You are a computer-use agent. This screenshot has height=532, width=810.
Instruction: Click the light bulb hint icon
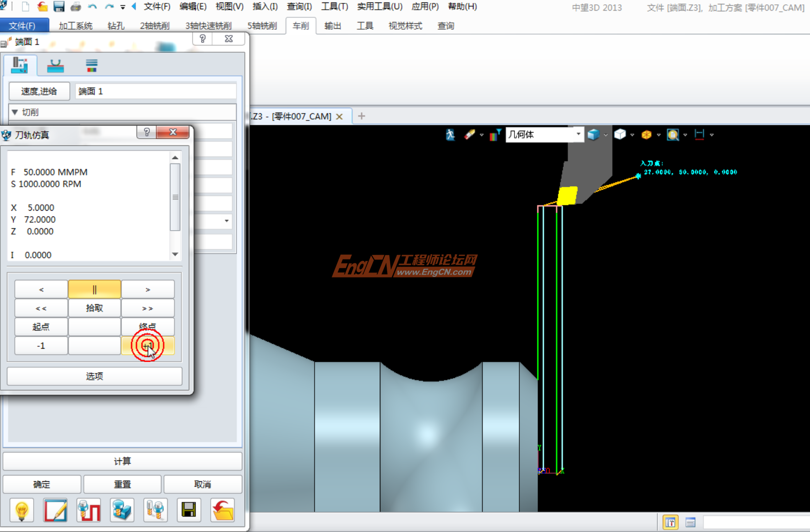click(21, 510)
